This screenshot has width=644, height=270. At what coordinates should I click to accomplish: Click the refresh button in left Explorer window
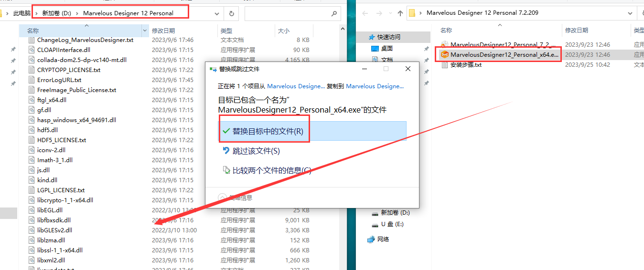click(x=232, y=14)
